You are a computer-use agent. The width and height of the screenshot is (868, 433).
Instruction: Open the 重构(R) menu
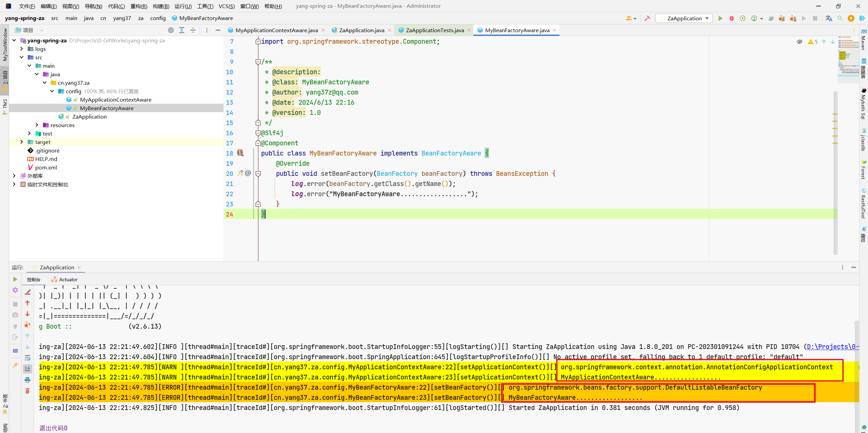139,6
